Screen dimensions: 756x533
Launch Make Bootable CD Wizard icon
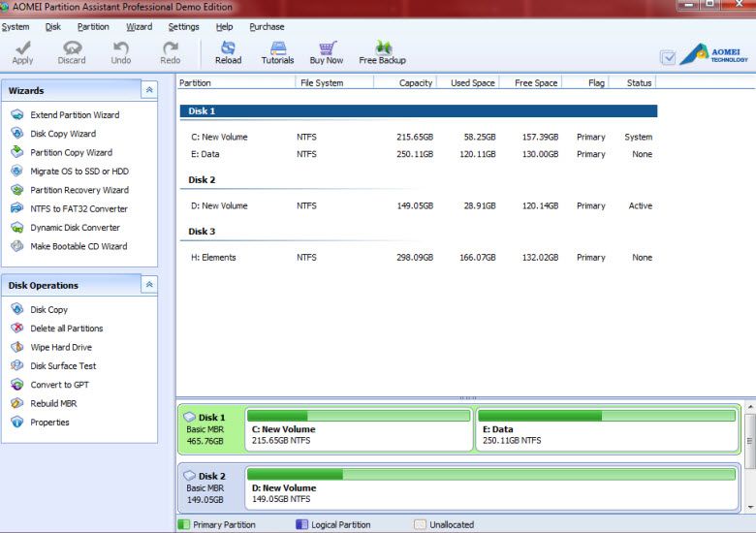click(17, 246)
